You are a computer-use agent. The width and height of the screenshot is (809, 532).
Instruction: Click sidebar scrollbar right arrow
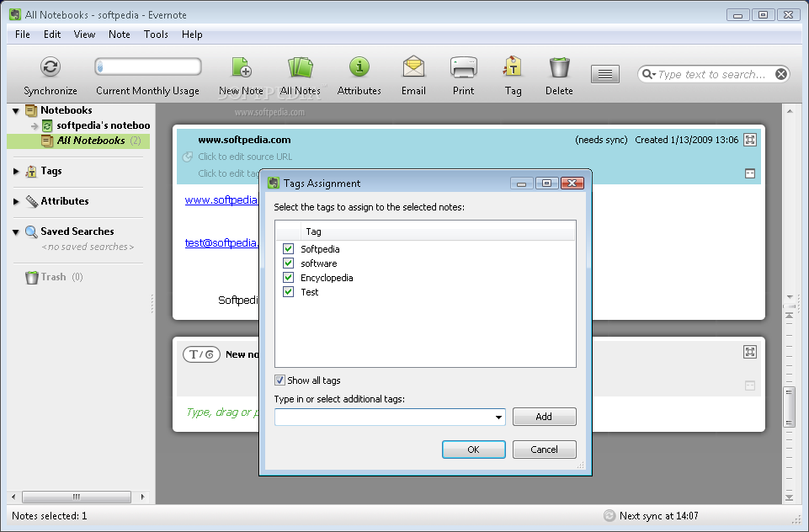143,497
